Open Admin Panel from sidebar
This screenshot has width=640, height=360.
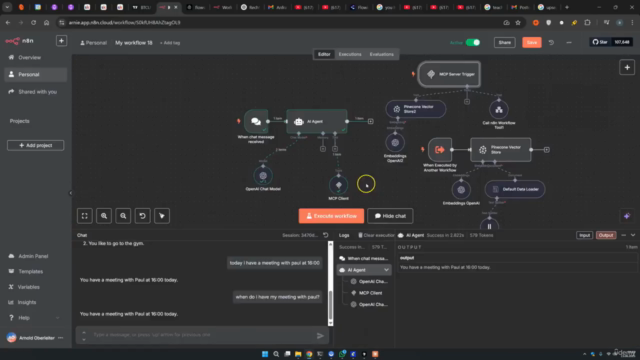coord(33,256)
